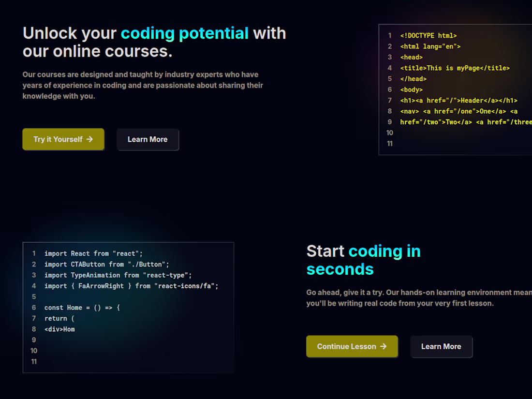Click the main heading 'Unlock your coding potential'

[154, 42]
